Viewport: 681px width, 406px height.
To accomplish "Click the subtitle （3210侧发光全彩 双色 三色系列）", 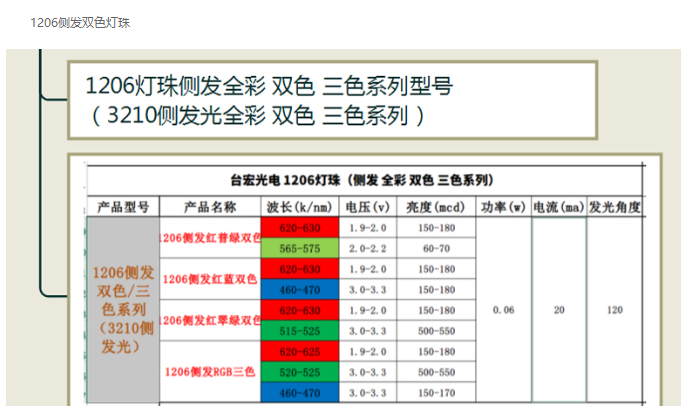I will 256,116.
